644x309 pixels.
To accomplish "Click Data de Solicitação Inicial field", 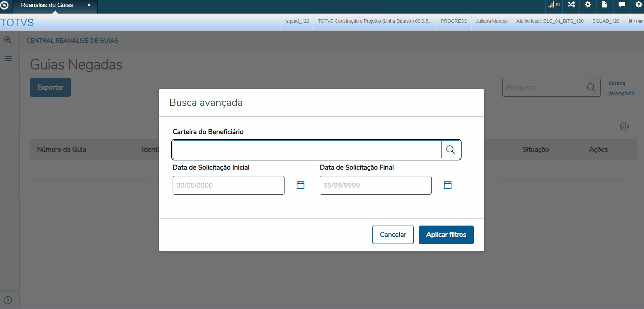I will (229, 185).
